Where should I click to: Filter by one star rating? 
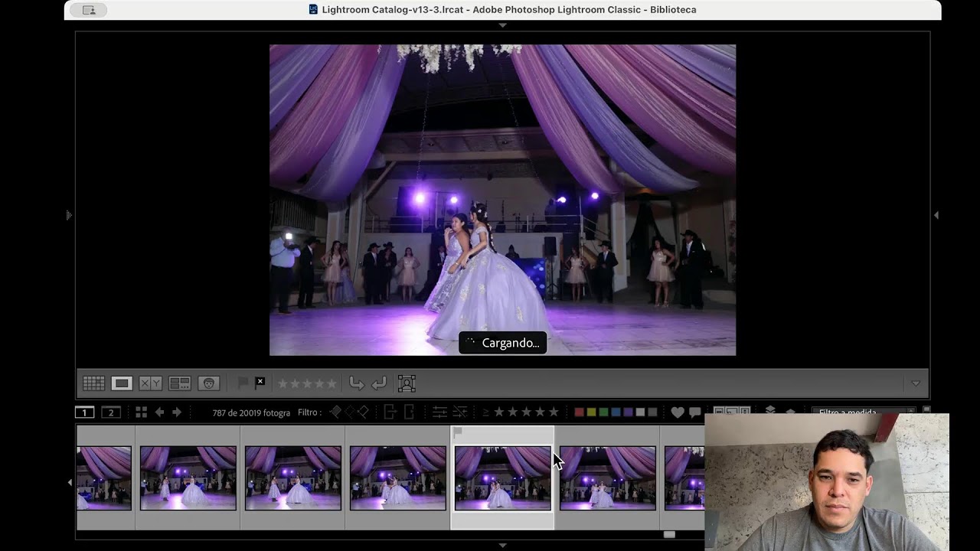coord(499,412)
